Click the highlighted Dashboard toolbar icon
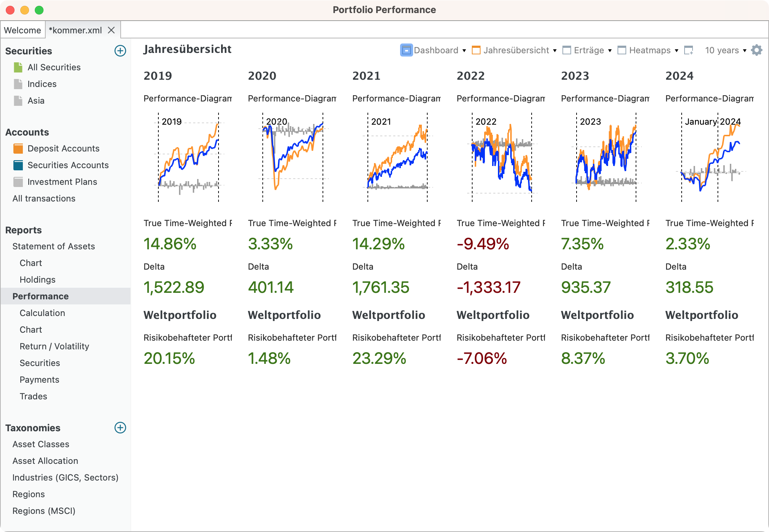Screen dimensions: 769x532 [x=406, y=50]
